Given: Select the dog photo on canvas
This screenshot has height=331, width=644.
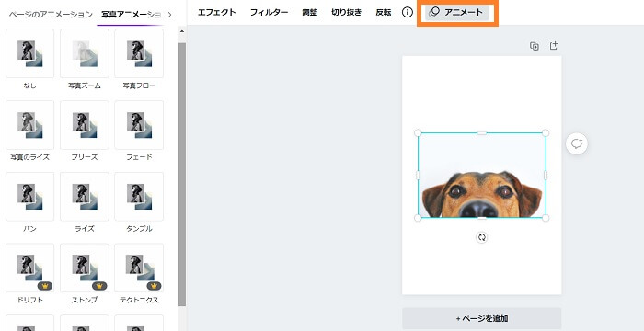Looking at the screenshot, I should [482, 176].
